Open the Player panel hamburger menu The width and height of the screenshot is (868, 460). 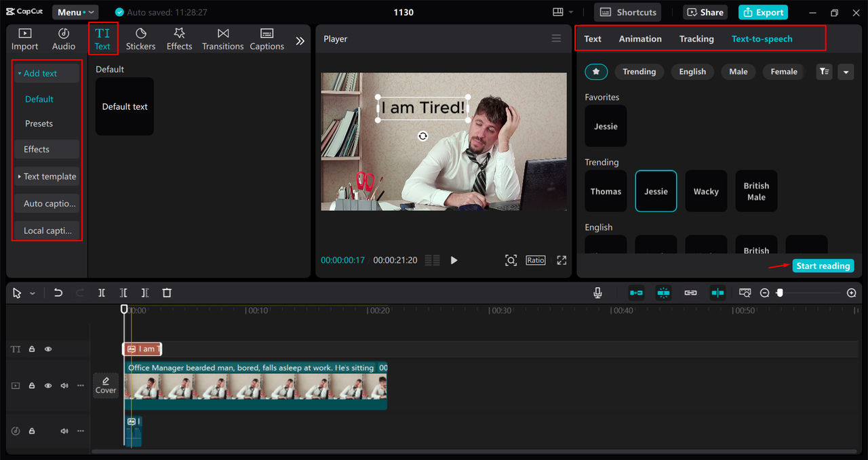click(x=556, y=39)
